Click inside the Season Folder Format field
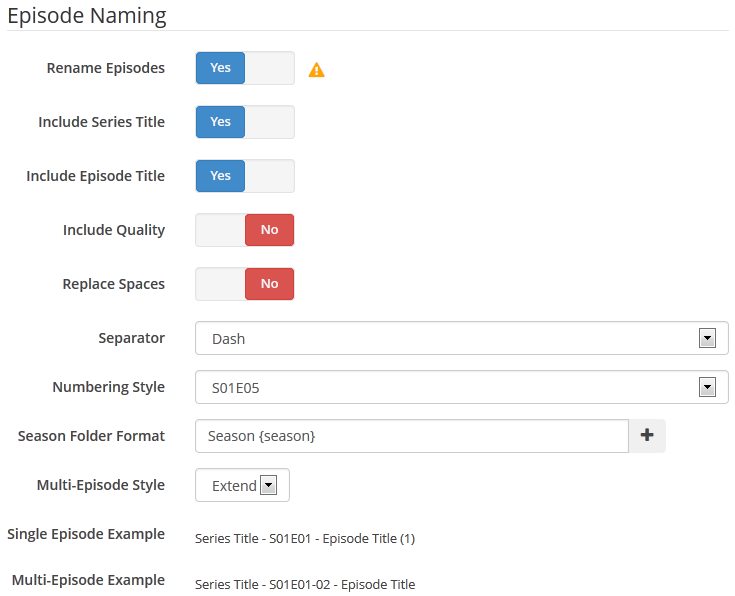Viewport: 735px width, 596px height. 412,436
